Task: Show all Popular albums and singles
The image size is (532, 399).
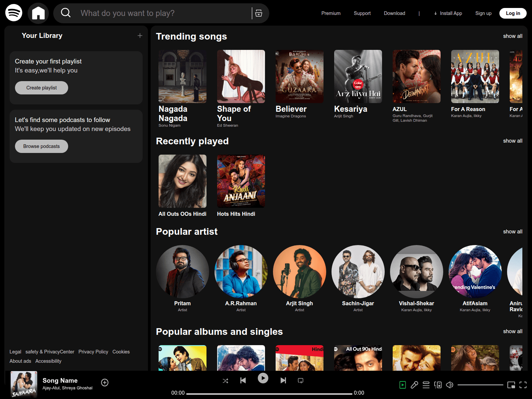Action: coord(513,331)
